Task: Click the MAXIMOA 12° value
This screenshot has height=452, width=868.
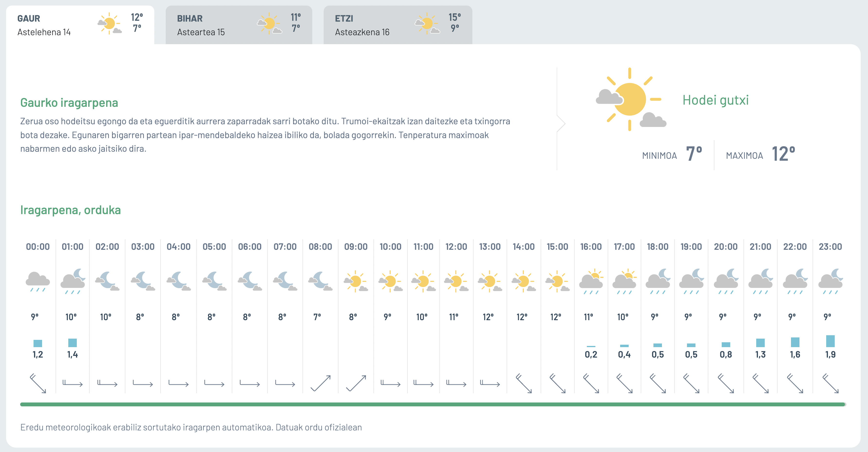Action: pyautogui.click(x=784, y=154)
